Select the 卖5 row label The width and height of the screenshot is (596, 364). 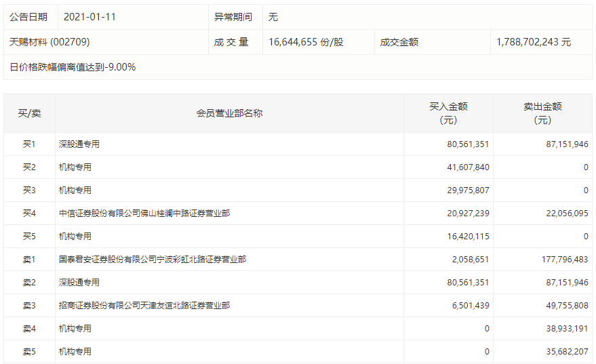29,352
